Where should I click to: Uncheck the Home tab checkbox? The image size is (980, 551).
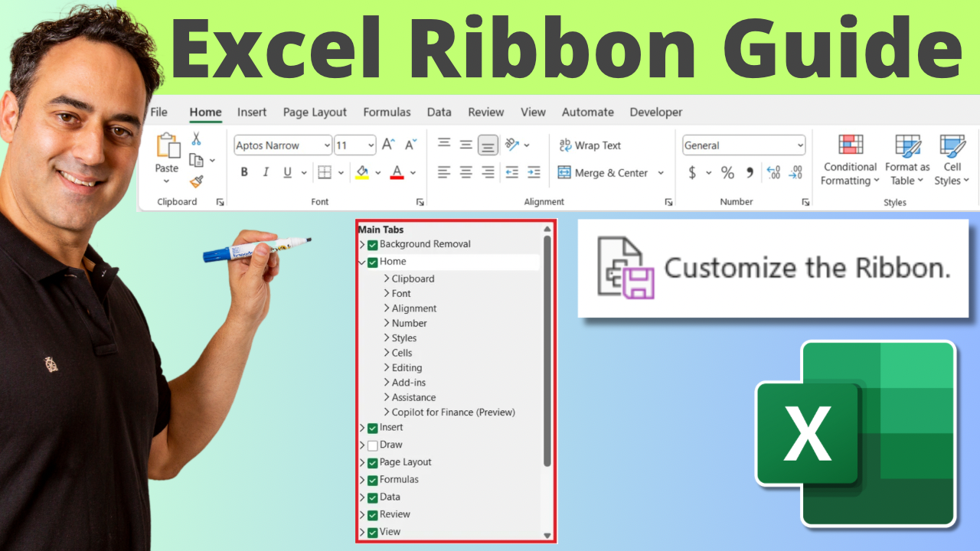(373, 262)
